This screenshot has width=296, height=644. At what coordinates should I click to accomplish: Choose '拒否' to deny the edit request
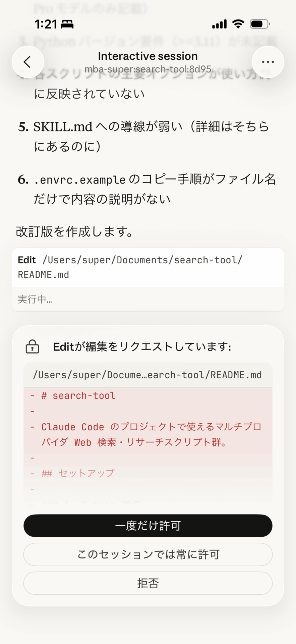point(148,583)
